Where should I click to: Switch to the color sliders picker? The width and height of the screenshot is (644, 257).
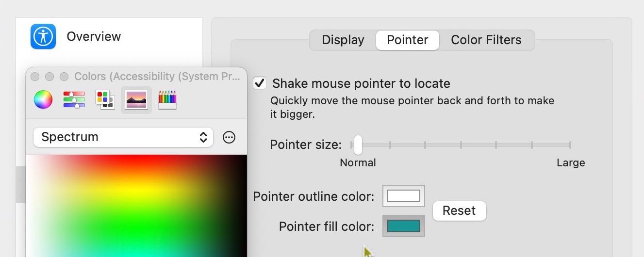click(x=74, y=99)
